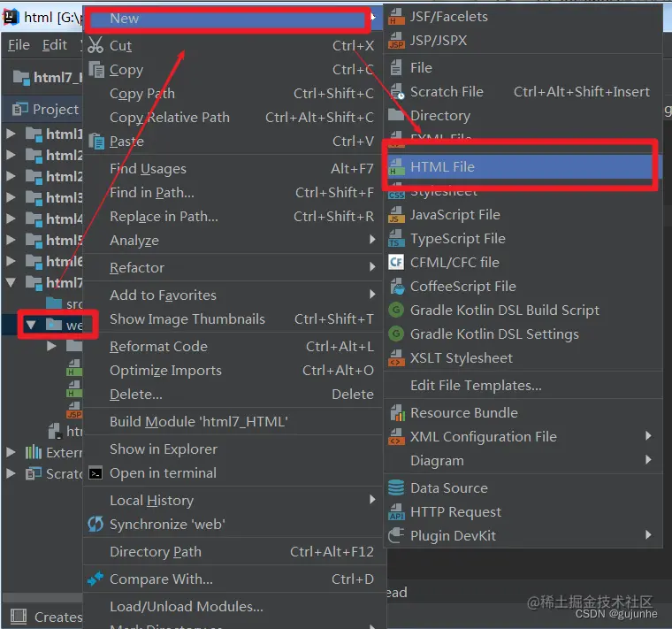Choose Edit File Templates... entry
Screen dimensions: 672x629
(x=523, y=386)
